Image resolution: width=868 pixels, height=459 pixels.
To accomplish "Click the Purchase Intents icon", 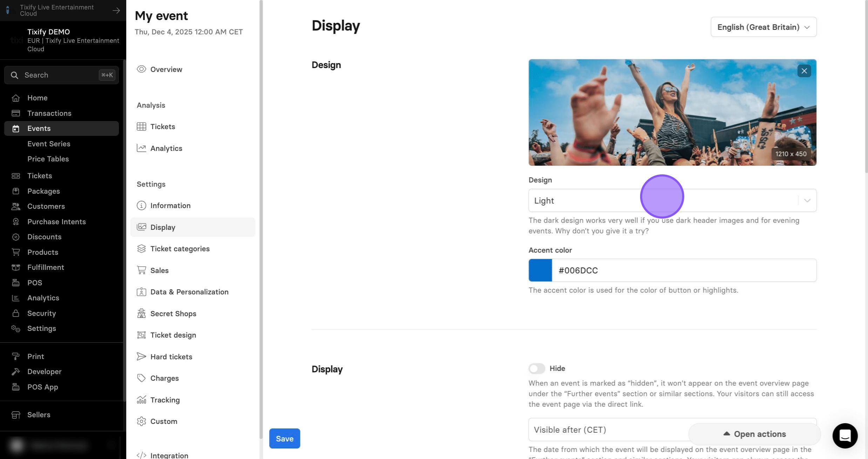I will pyautogui.click(x=15, y=222).
